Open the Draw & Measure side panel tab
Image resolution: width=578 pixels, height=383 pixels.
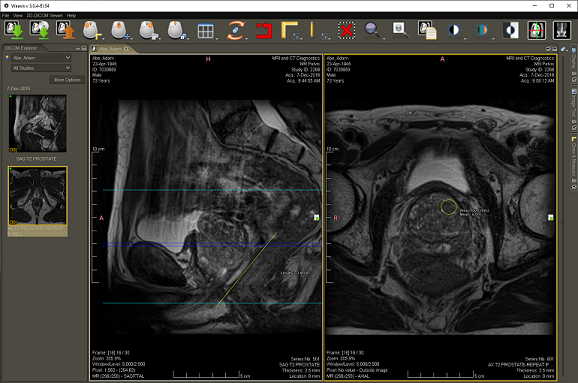click(574, 163)
